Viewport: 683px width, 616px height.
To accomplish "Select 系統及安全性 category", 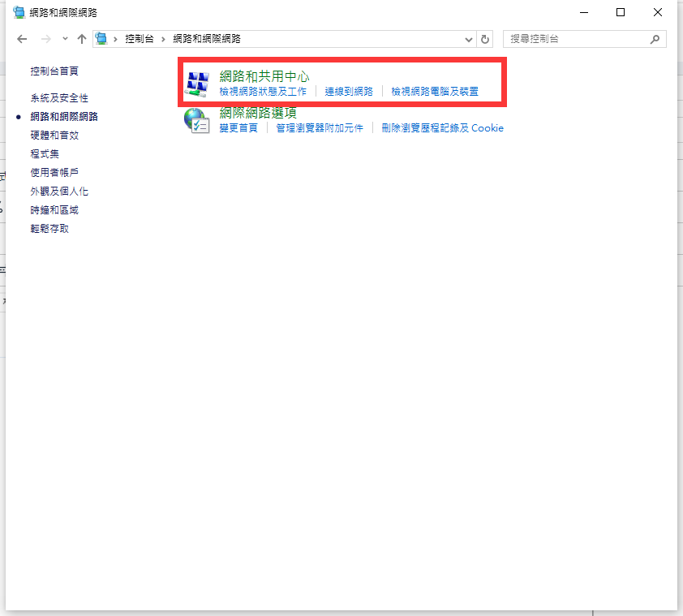I will click(59, 98).
